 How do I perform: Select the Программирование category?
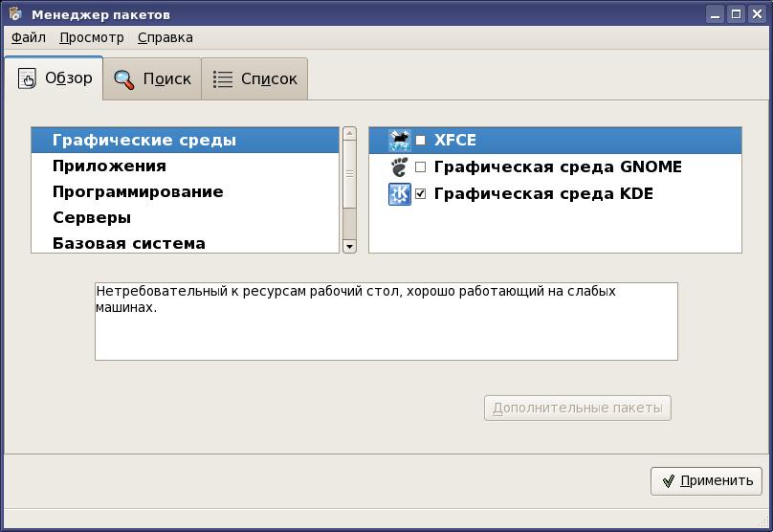(185, 191)
